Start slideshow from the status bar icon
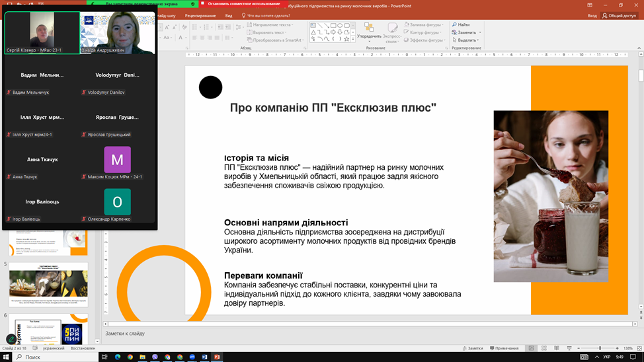This screenshot has height=362, width=644. tap(569, 348)
